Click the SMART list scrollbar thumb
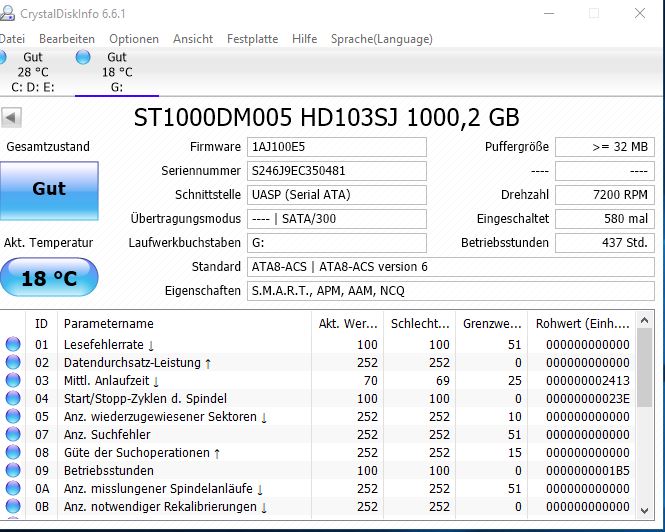 pyautogui.click(x=645, y=367)
